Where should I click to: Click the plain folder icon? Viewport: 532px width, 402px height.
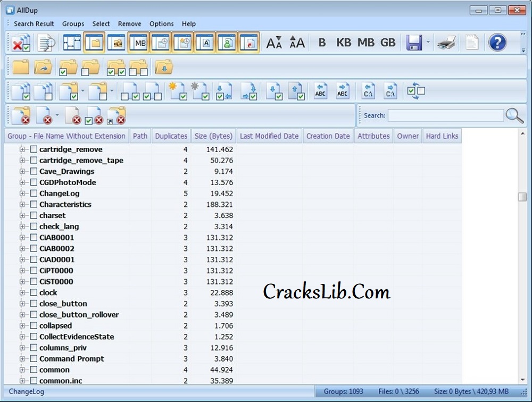click(21, 67)
